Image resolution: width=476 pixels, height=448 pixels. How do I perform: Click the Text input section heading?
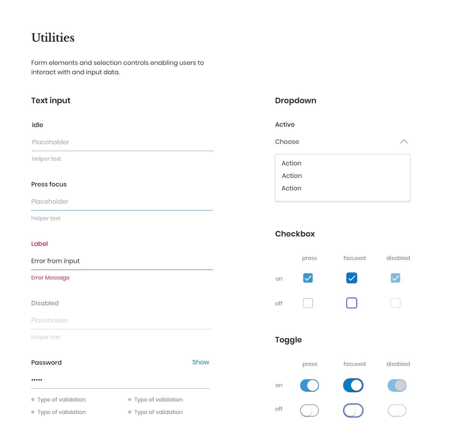click(51, 101)
